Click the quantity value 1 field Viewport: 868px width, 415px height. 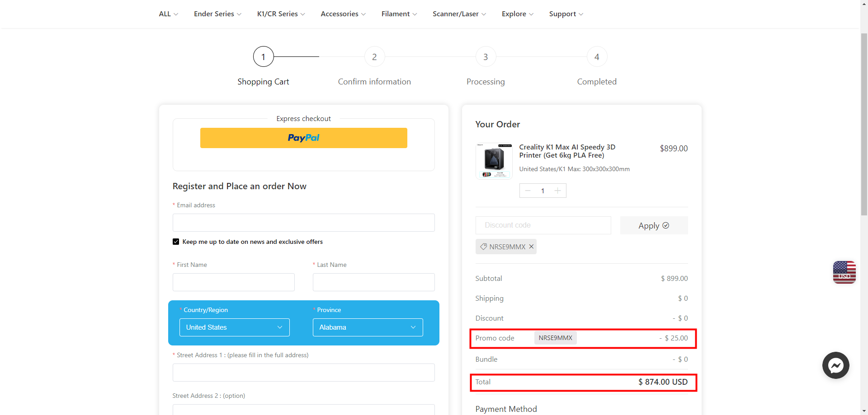click(x=542, y=191)
